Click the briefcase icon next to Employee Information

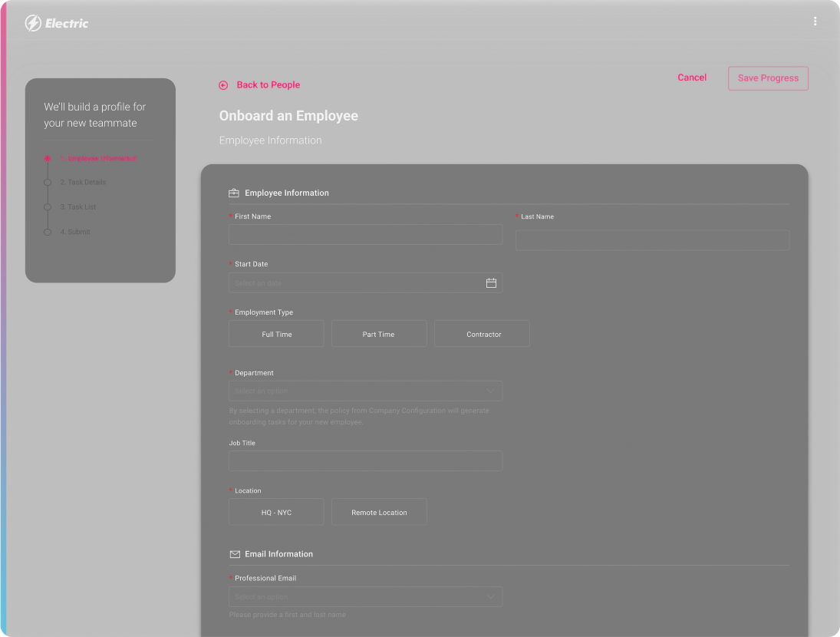click(x=233, y=193)
